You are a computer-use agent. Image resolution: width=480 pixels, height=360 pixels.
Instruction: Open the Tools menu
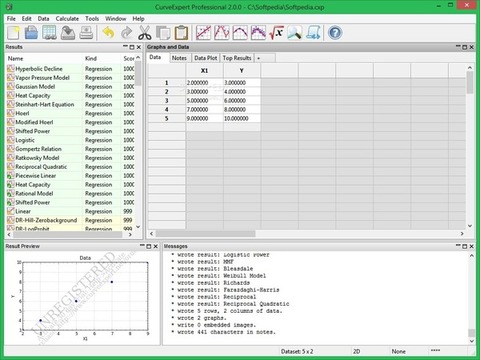(x=92, y=19)
